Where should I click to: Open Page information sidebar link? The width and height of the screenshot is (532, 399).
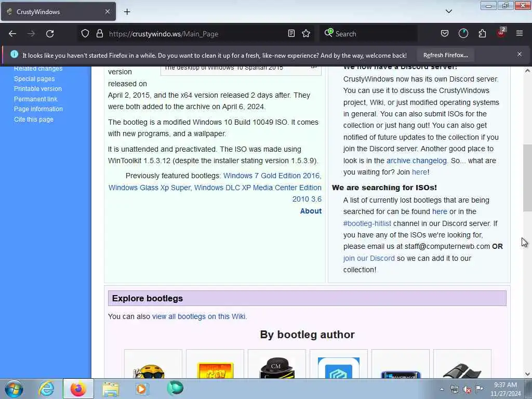tap(38, 109)
